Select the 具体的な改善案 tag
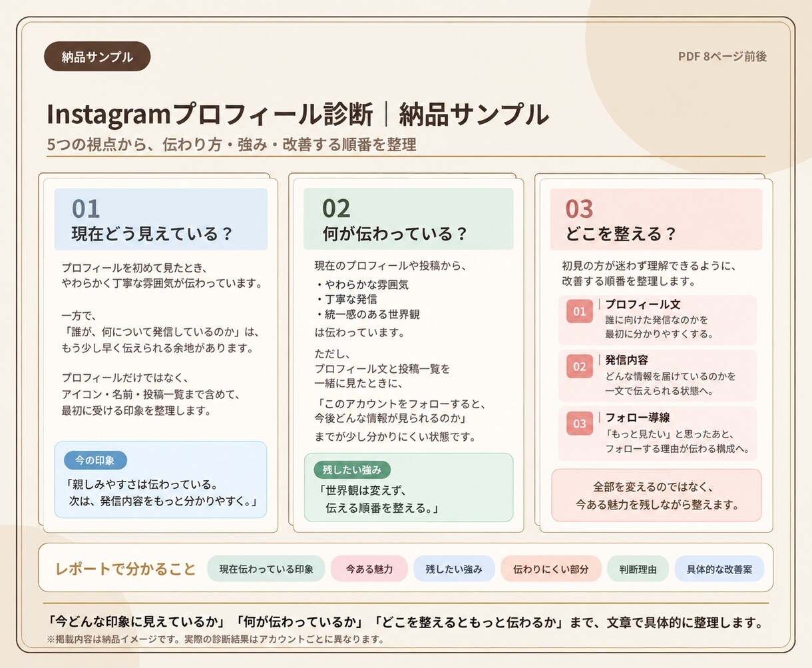The width and height of the screenshot is (812, 668). pyautogui.click(x=719, y=569)
